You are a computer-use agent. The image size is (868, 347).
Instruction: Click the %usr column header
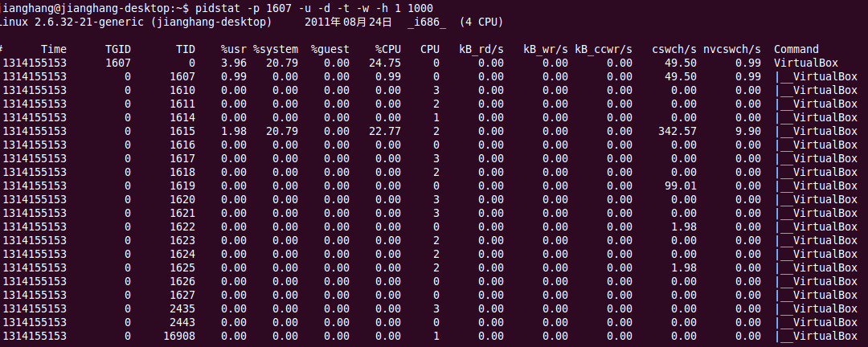pyautogui.click(x=234, y=49)
